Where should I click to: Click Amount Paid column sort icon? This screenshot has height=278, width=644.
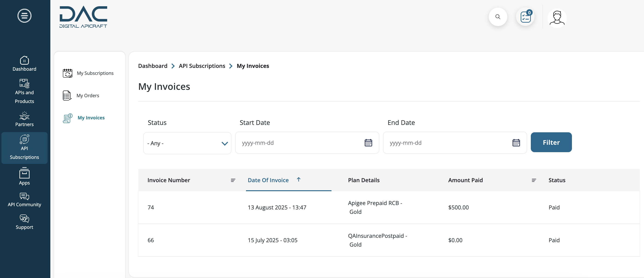pos(534,180)
